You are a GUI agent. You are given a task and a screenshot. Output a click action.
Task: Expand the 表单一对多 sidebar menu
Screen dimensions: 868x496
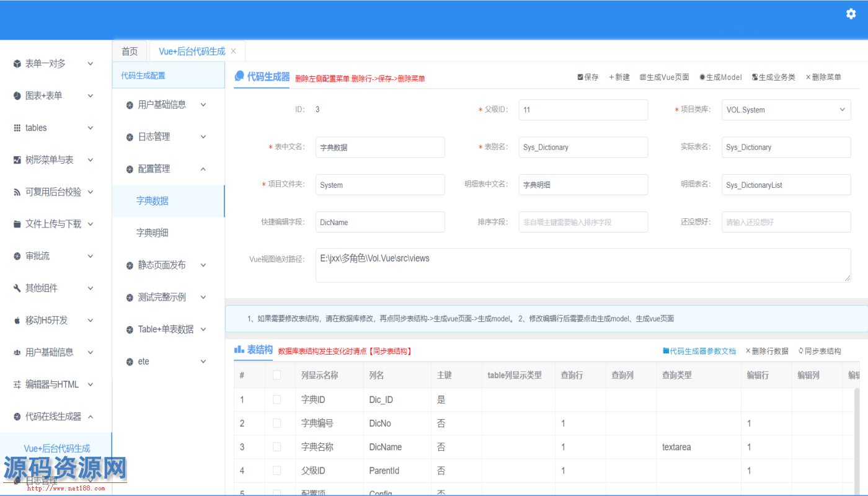click(x=91, y=64)
